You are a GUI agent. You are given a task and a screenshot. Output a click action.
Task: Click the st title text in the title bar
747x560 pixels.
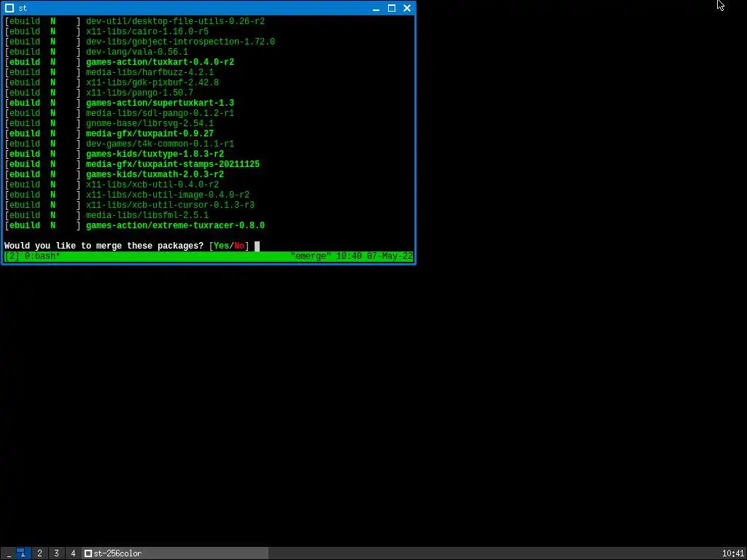[23, 8]
